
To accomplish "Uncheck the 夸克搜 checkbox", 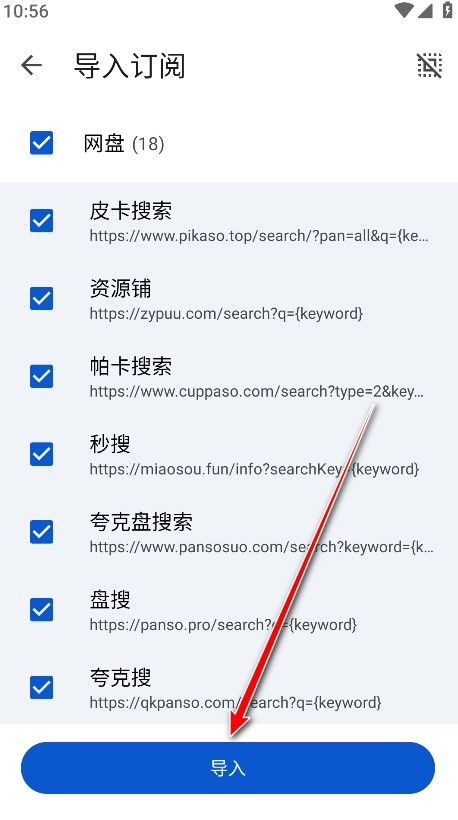I will 41,688.
